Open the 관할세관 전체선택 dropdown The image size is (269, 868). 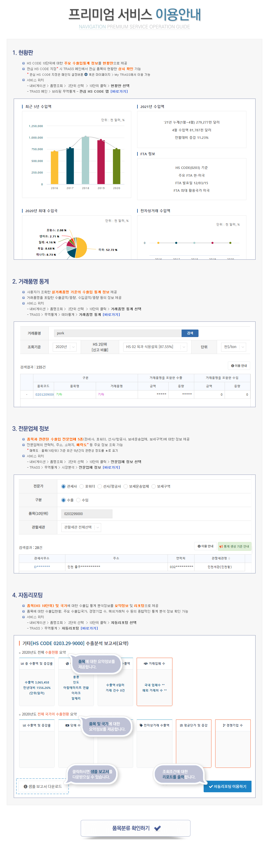[81, 527]
